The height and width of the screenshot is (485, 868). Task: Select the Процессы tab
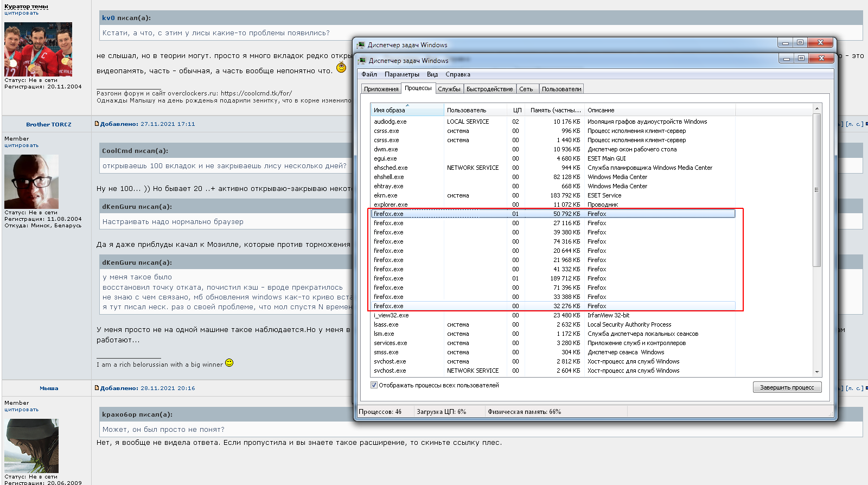click(x=418, y=88)
